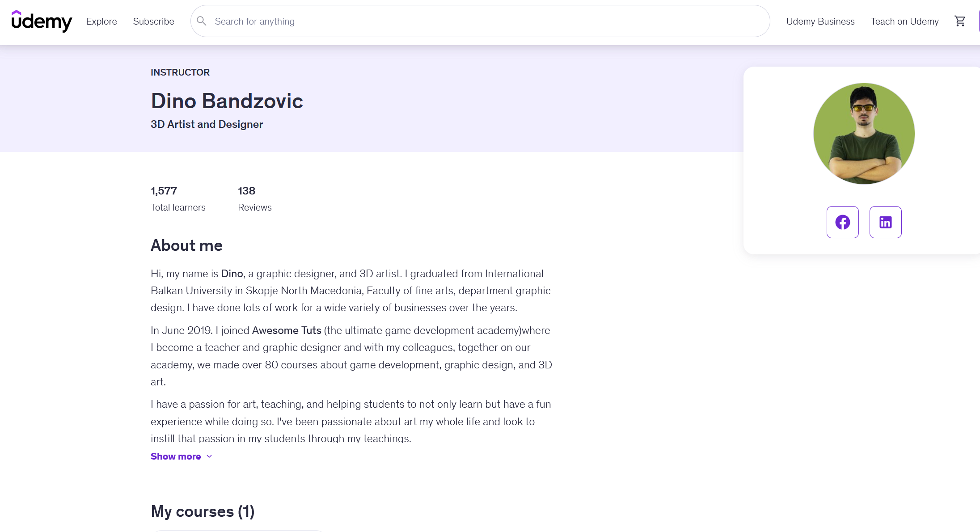
Task: Click the About me heading
Action: tap(186, 245)
